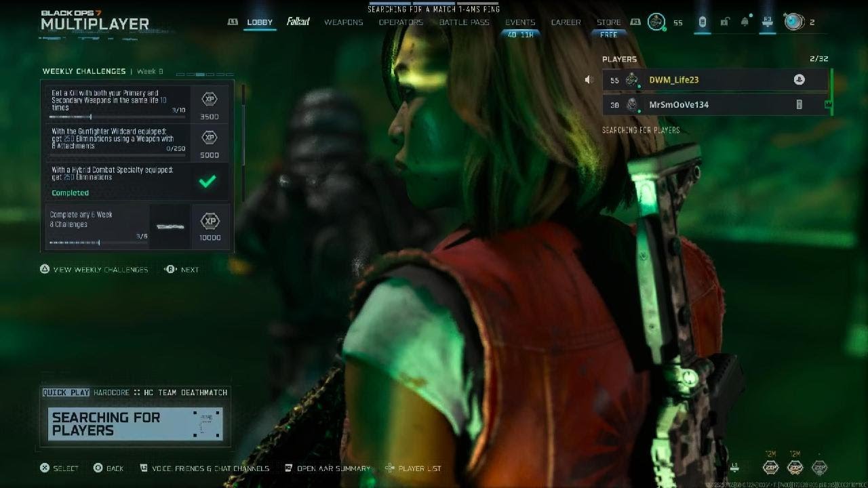Open the notifications bell

pyautogui.click(x=745, y=22)
